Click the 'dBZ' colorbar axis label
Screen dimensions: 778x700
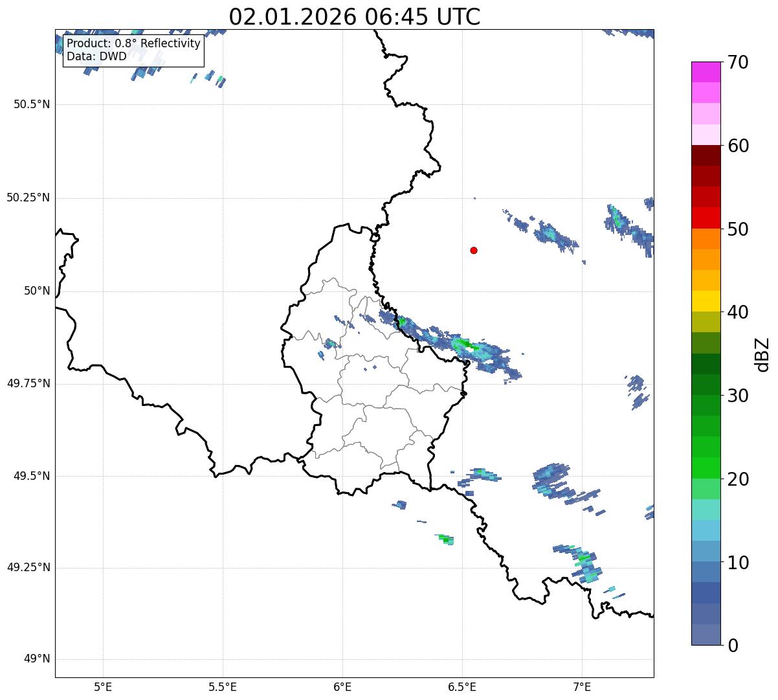click(762, 354)
